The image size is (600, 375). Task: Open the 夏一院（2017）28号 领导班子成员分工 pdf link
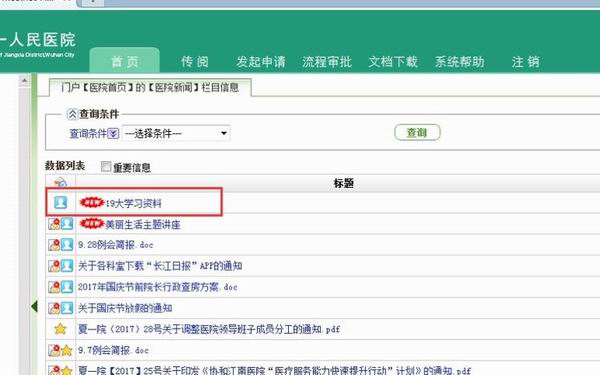[209, 329]
